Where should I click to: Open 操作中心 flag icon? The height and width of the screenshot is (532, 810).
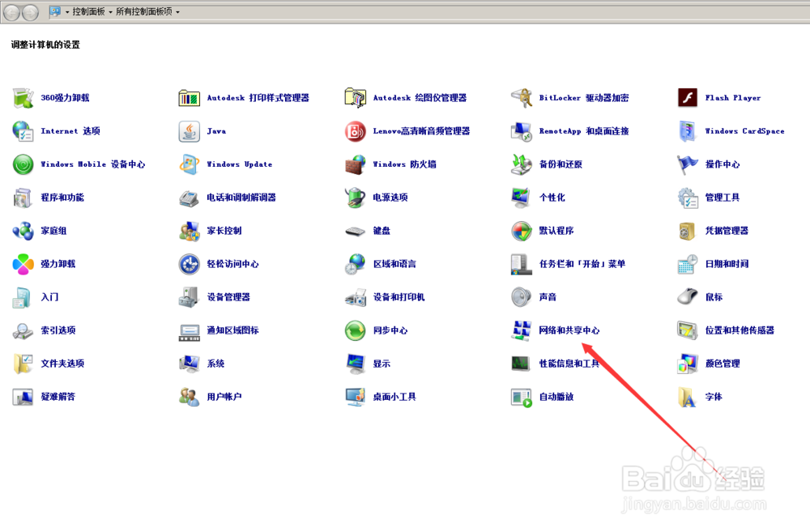(x=688, y=164)
